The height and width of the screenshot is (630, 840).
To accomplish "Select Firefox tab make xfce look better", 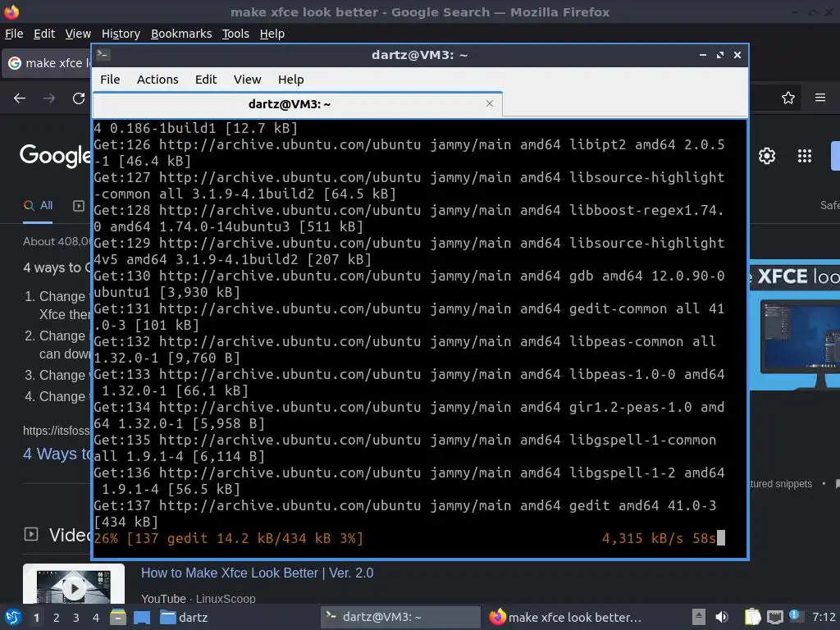I will click(47, 63).
